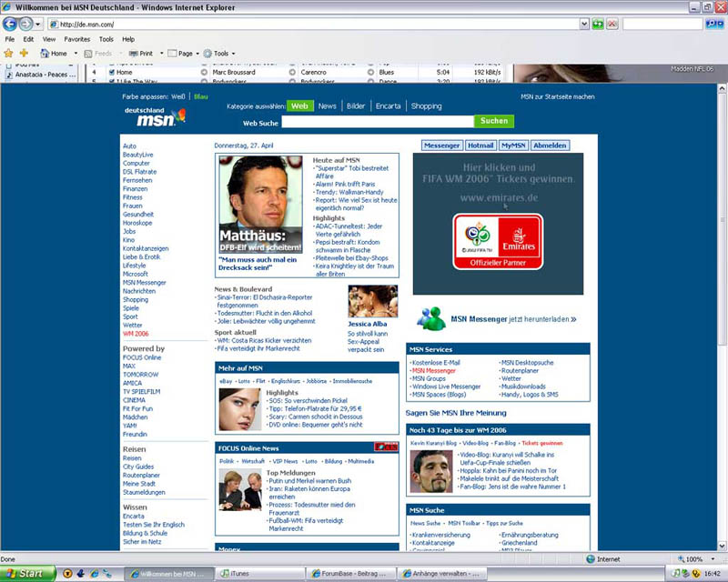Select the News search category tab
Image resolution: width=728 pixels, height=582 pixels.
328,106
